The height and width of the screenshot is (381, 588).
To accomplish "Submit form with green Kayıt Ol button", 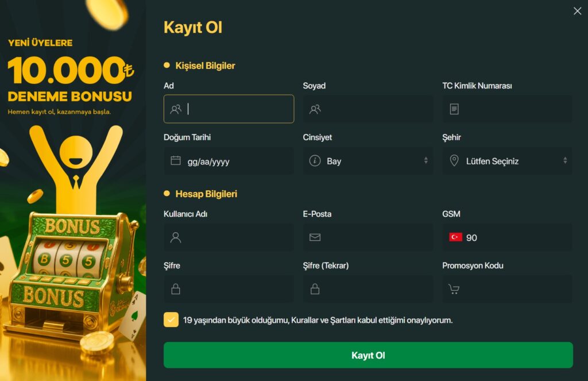I will pos(368,355).
